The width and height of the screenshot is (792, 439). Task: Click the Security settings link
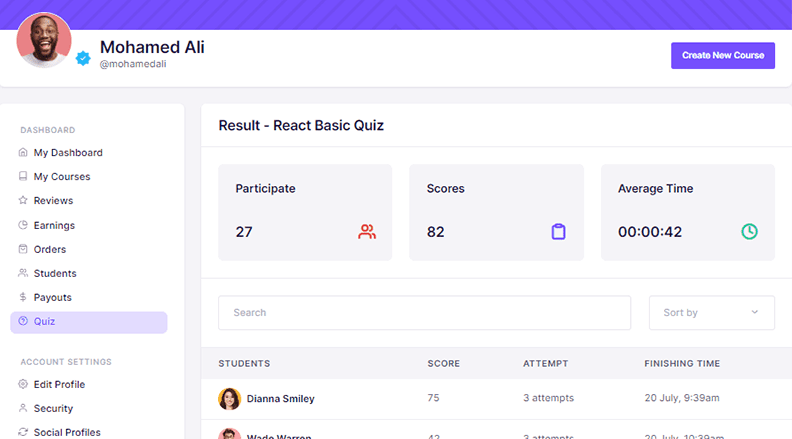click(x=53, y=408)
